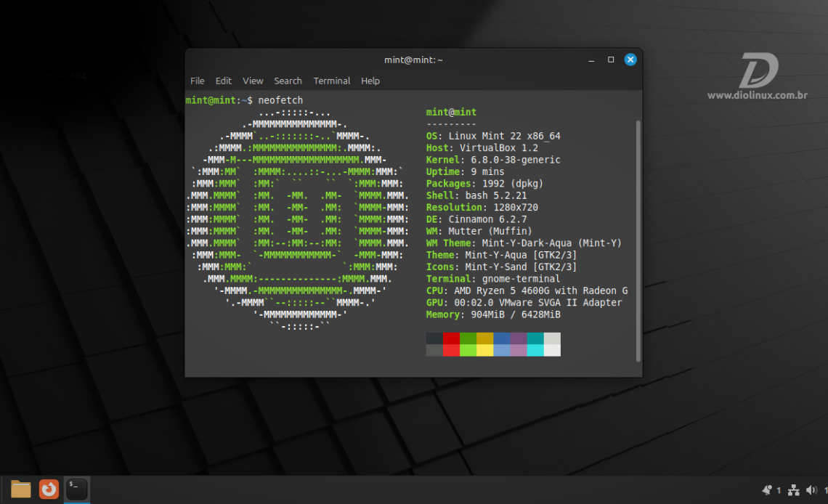This screenshot has height=504, width=828.
Task: Open the Edit menu in the terminal
Action: [223, 81]
